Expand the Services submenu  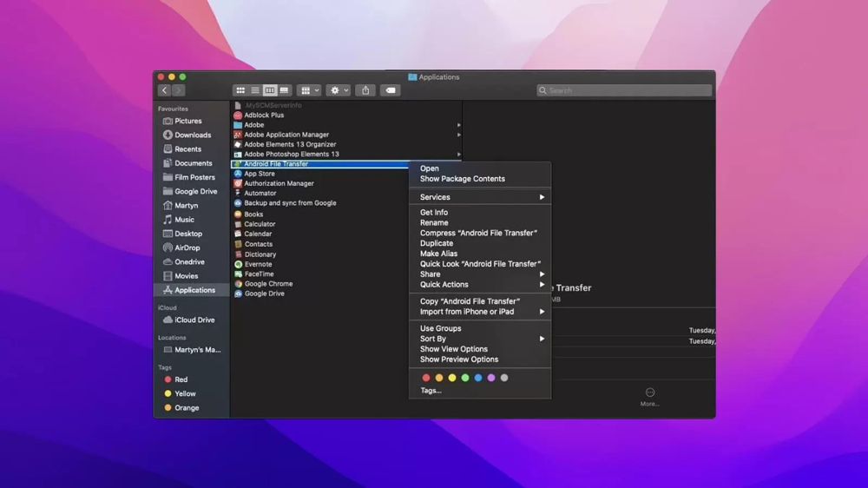pyautogui.click(x=480, y=197)
